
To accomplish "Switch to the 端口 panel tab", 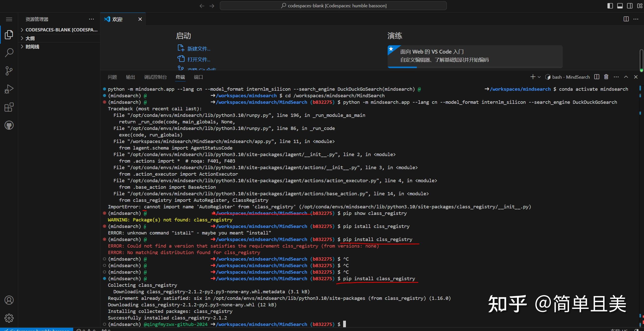I will click(x=198, y=77).
